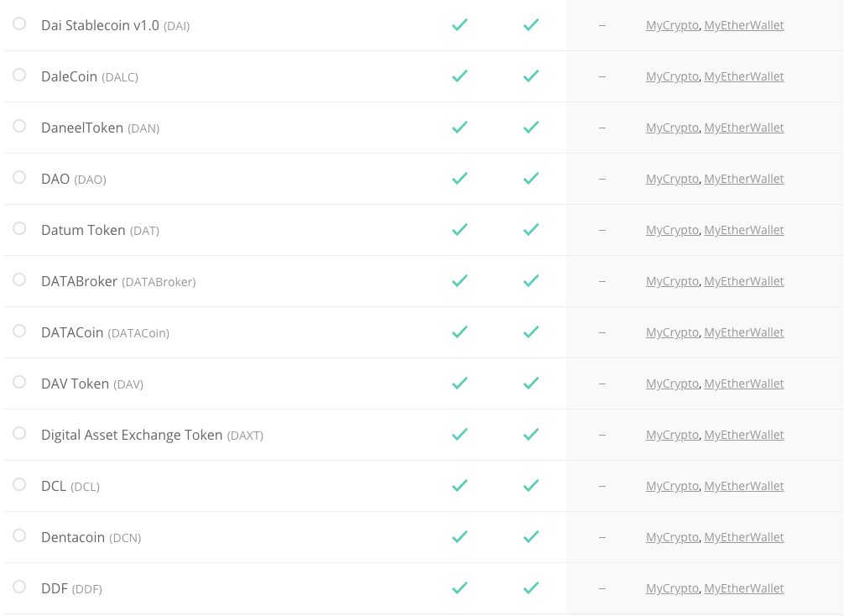844x616 pixels.
Task: Click second checkmark in DAV Token row
Action: [x=531, y=383]
